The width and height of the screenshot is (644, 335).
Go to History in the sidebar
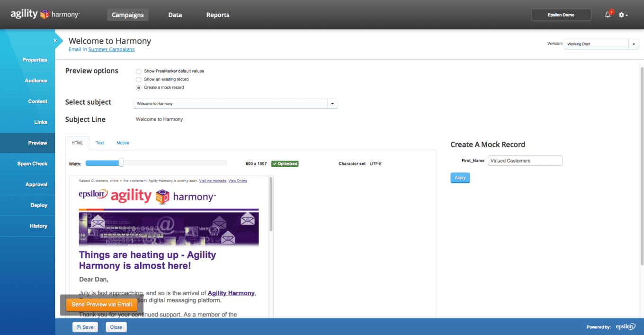[27, 226]
